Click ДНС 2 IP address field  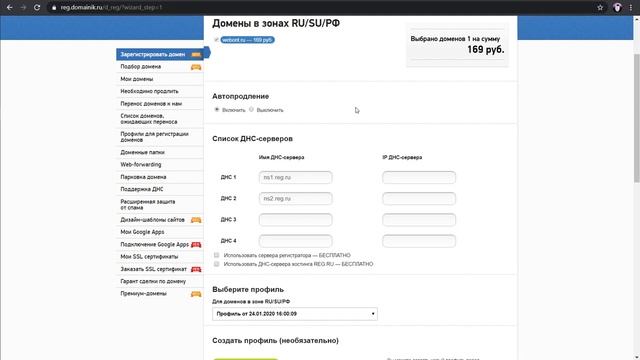click(419, 199)
